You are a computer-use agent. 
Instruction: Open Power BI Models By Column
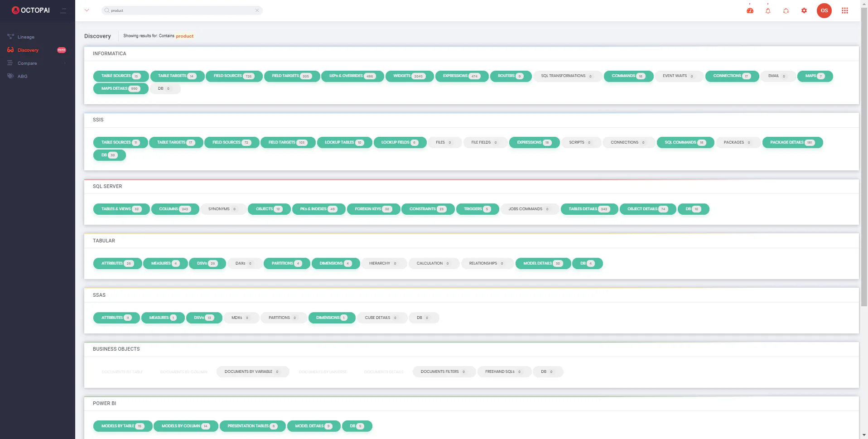186,426
